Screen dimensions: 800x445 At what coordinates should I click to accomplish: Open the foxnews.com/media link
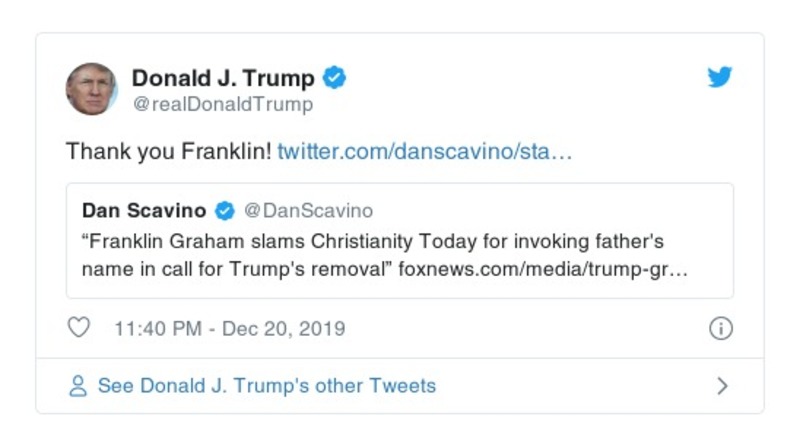click(542, 269)
